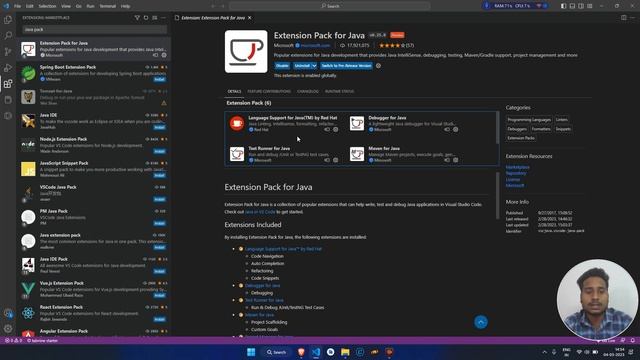Image resolution: width=640 pixels, height=360 pixels.
Task: Click the blue scroll-to-top arrow button
Action: tap(481, 322)
